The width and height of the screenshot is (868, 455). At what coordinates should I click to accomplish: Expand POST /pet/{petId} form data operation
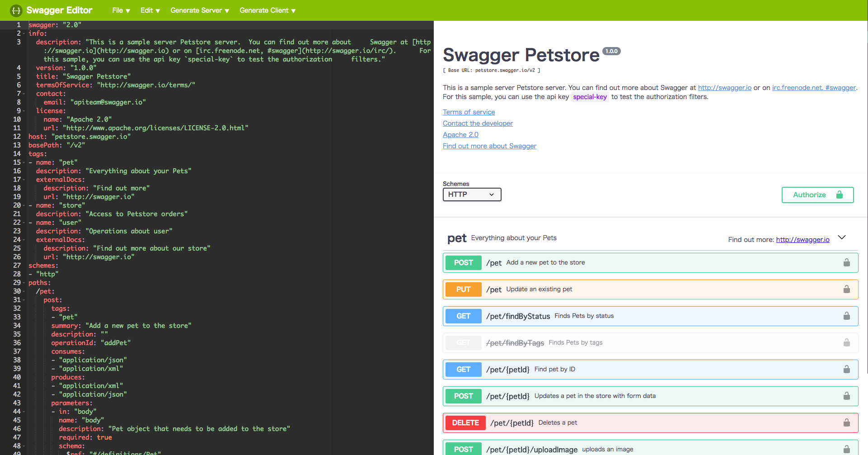point(650,396)
